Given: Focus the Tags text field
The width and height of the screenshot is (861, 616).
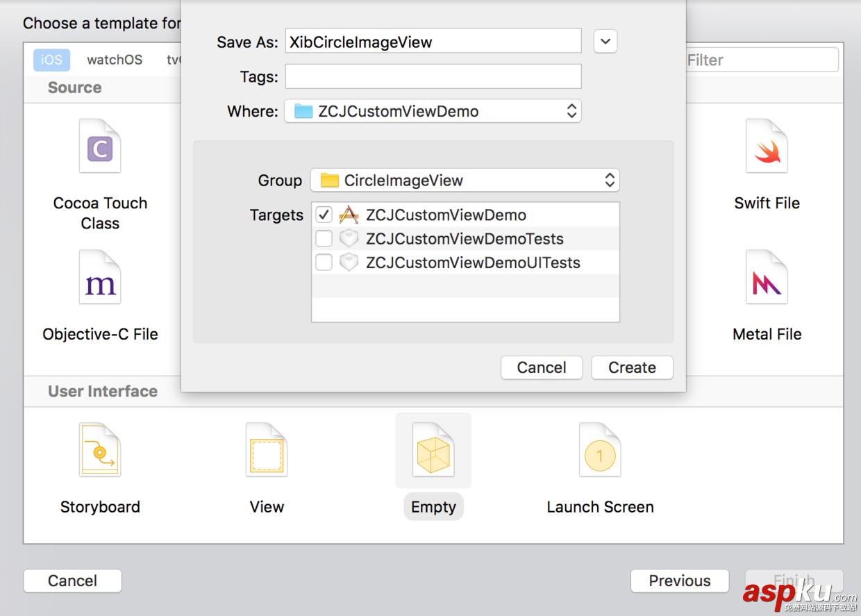Looking at the screenshot, I should click(433, 76).
